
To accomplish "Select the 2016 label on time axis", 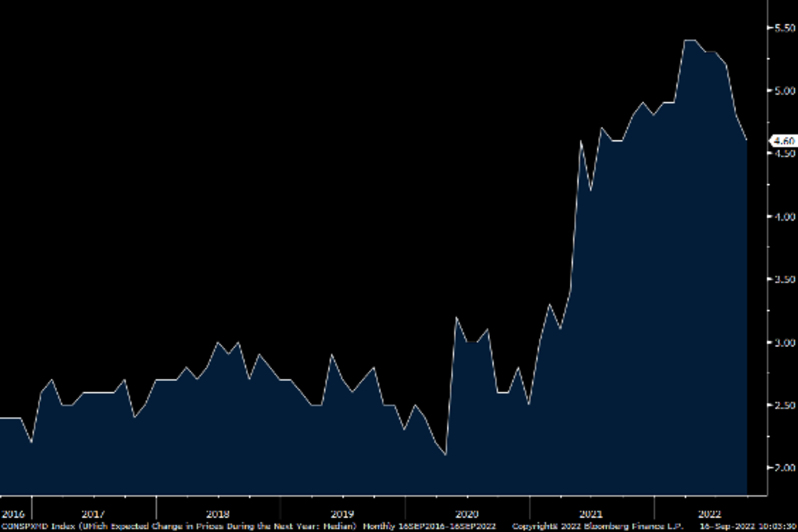I will (12, 514).
